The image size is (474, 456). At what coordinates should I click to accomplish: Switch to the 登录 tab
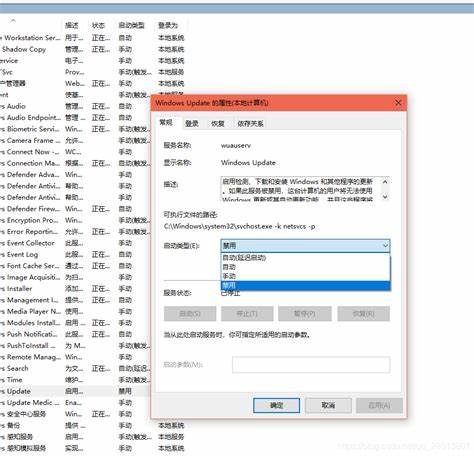coord(192,124)
